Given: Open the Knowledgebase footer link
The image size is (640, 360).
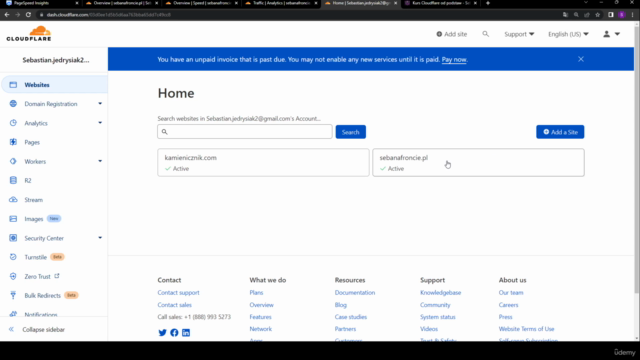Looking at the screenshot, I should (440, 293).
